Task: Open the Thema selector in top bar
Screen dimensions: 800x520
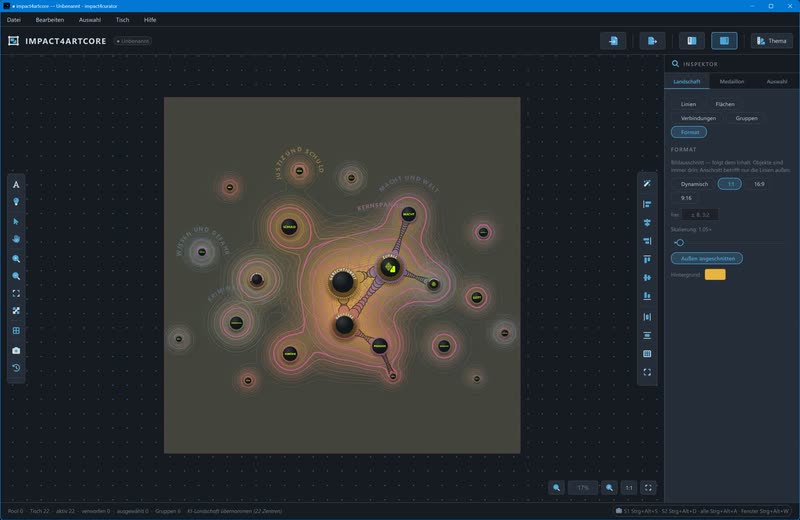Action: pos(771,41)
